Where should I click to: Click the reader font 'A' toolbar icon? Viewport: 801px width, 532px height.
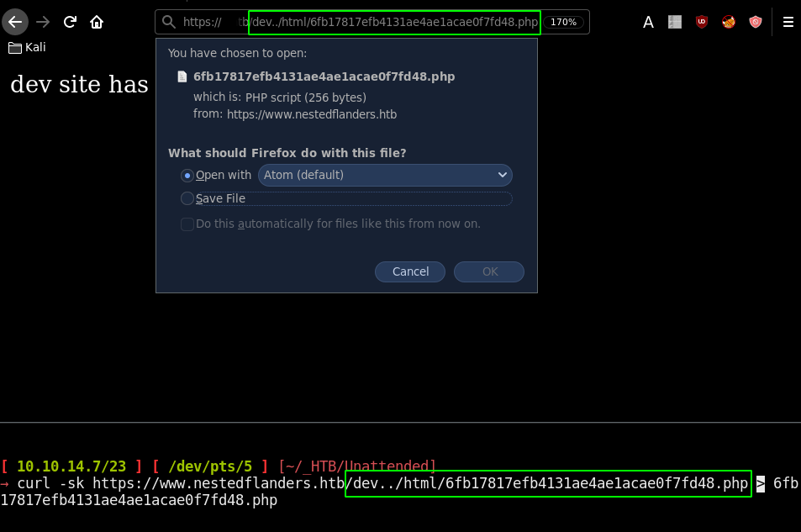point(648,23)
